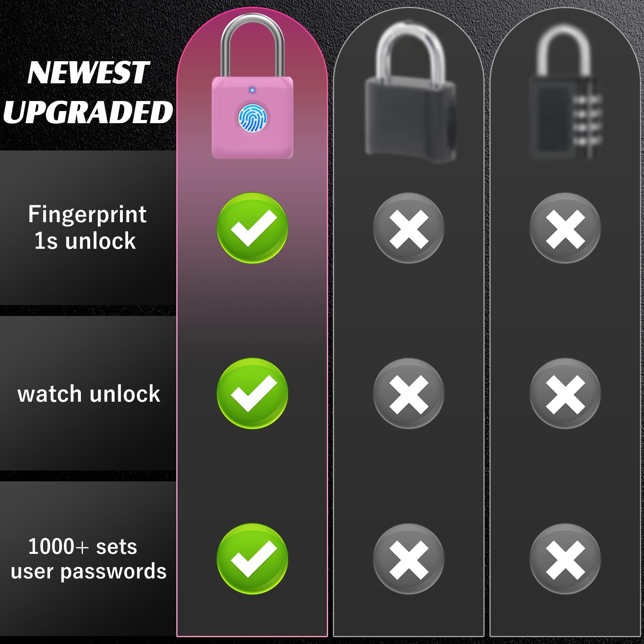Click keyed padlock's X for Fingerprint unlock
The width and height of the screenshot is (644, 644).
[409, 228]
